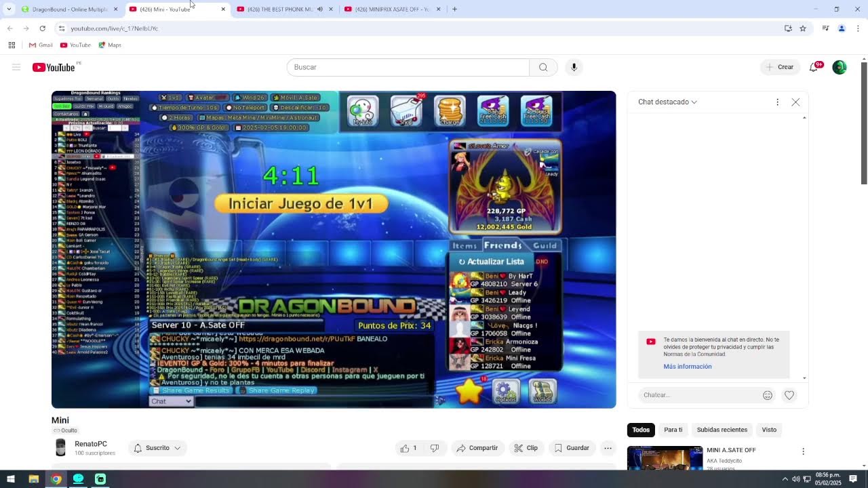
Task: Click Iniciar Juego de 1v1 button
Action: (300, 203)
